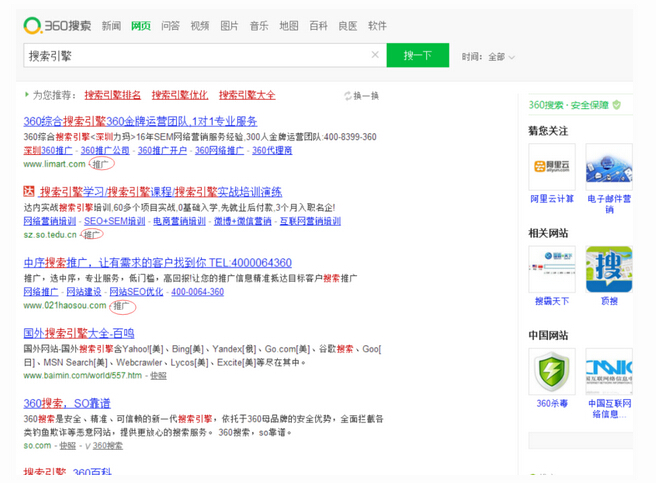Open the 深圳360推广 sublink

pyautogui.click(x=48, y=150)
